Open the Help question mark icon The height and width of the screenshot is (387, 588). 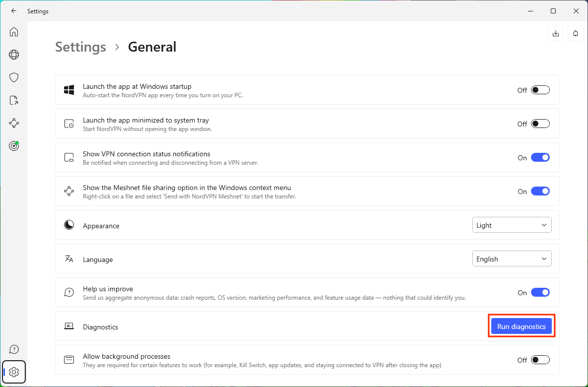point(14,349)
